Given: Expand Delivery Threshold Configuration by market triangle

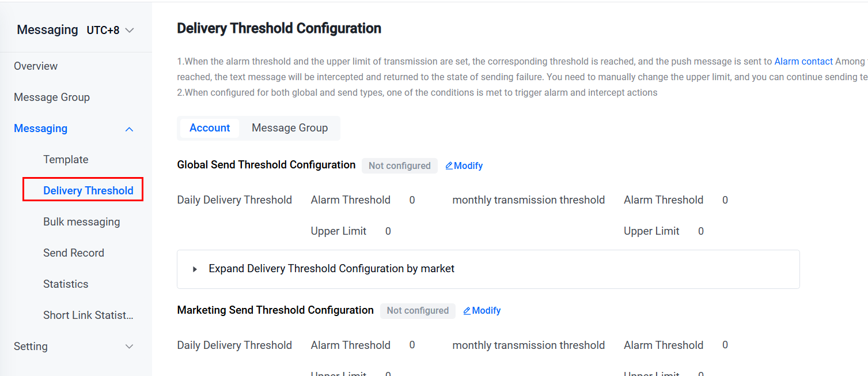Looking at the screenshot, I should pyautogui.click(x=195, y=269).
